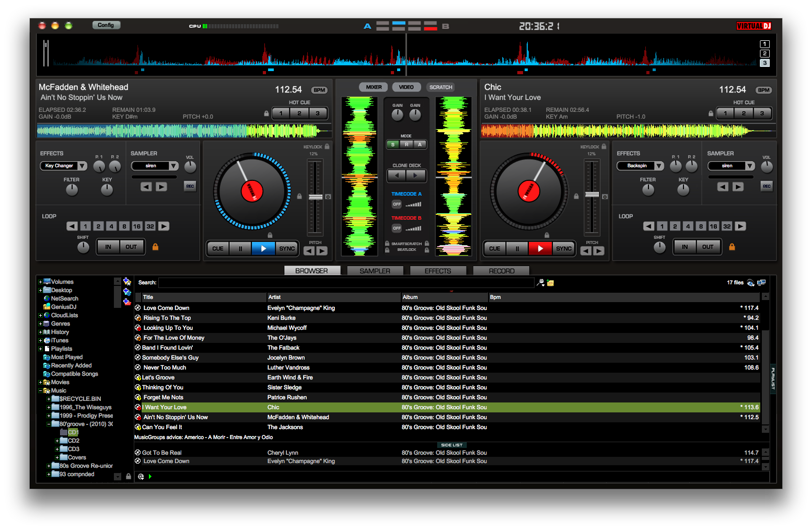
Task: Halve the loop length on left deck
Action: (x=72, y=226)
